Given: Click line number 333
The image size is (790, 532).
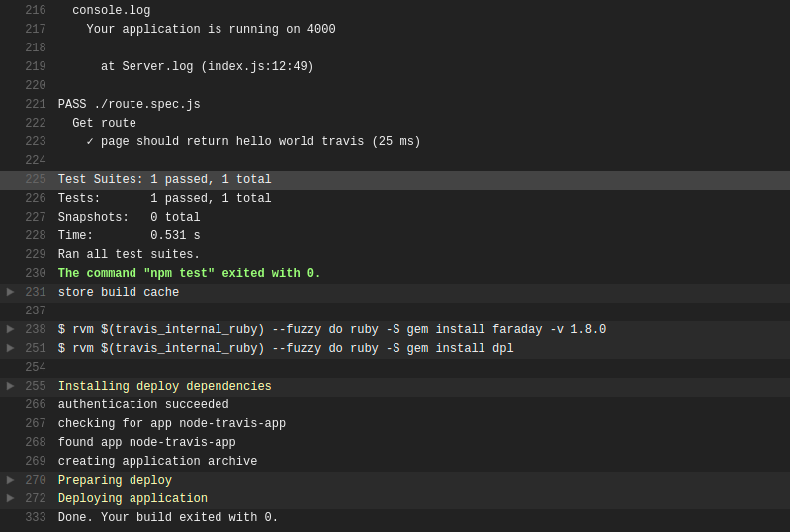Looking at the screenshot, I should (x=36, y=517).
